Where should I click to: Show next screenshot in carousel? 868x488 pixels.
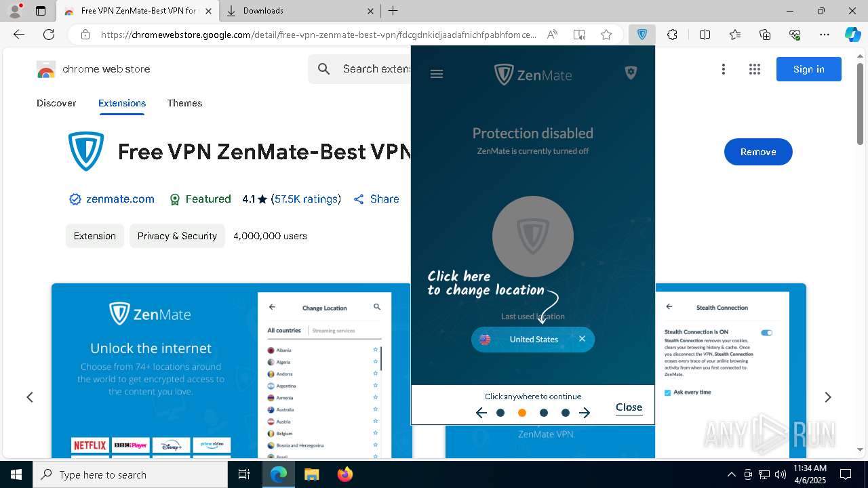[827, 397]
